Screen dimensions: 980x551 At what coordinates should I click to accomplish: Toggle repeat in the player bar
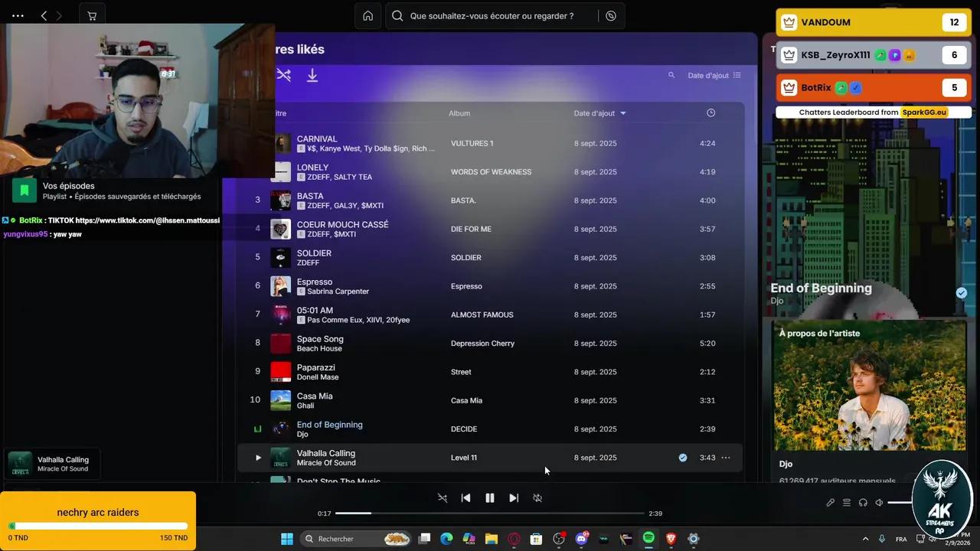pyautogui.click(x=537, y=498)
